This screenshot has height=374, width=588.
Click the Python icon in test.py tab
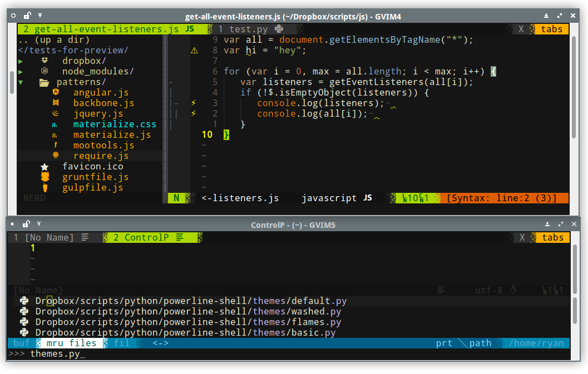(279, 29)
